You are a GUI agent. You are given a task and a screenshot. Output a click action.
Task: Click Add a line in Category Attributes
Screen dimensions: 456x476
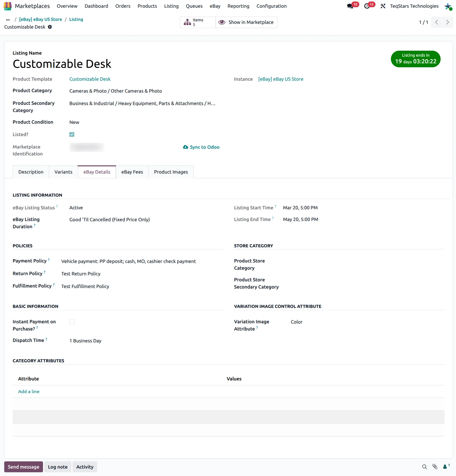(x=29, y=391)
